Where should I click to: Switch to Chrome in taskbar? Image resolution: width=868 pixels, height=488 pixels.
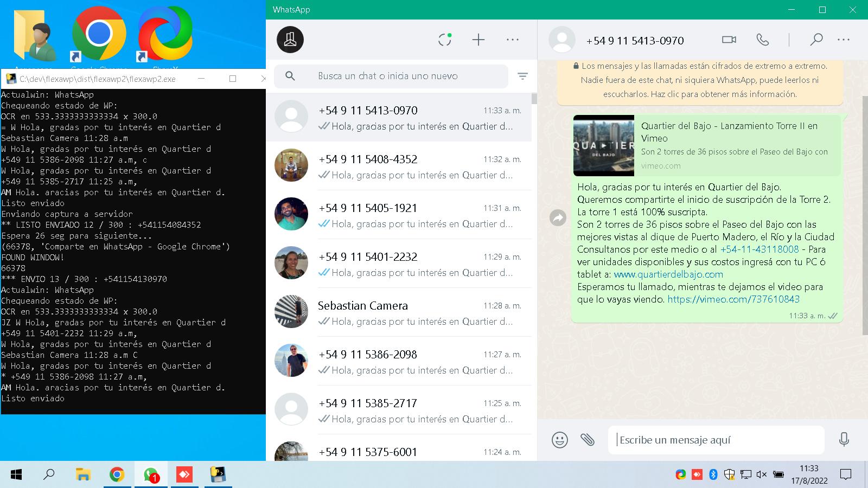[x=117, y=475]
